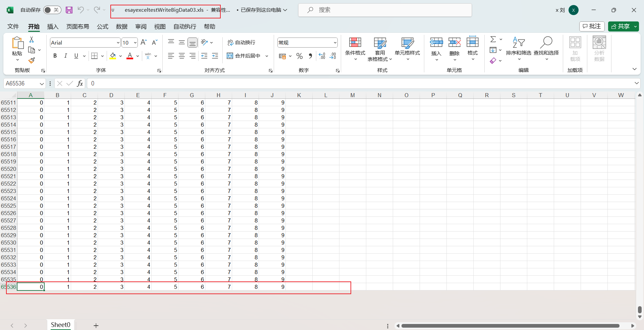Image resolution: width=644 pixels, height=330 pixels.
Task: Click the 搜索 search box
Action: (x=385, y=10)
